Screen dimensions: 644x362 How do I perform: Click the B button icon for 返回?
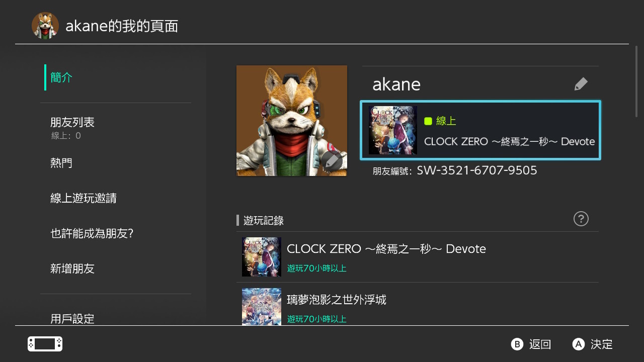coord(517,344)
